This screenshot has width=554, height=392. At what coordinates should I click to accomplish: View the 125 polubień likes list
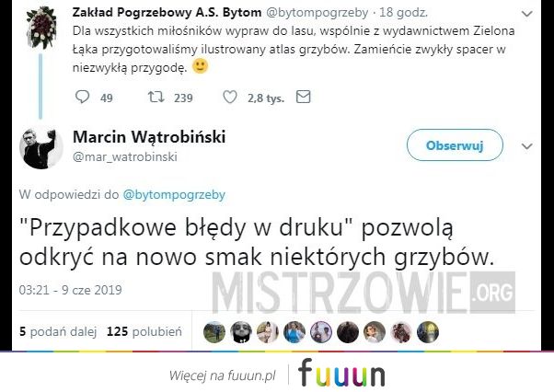pos(144,331)
